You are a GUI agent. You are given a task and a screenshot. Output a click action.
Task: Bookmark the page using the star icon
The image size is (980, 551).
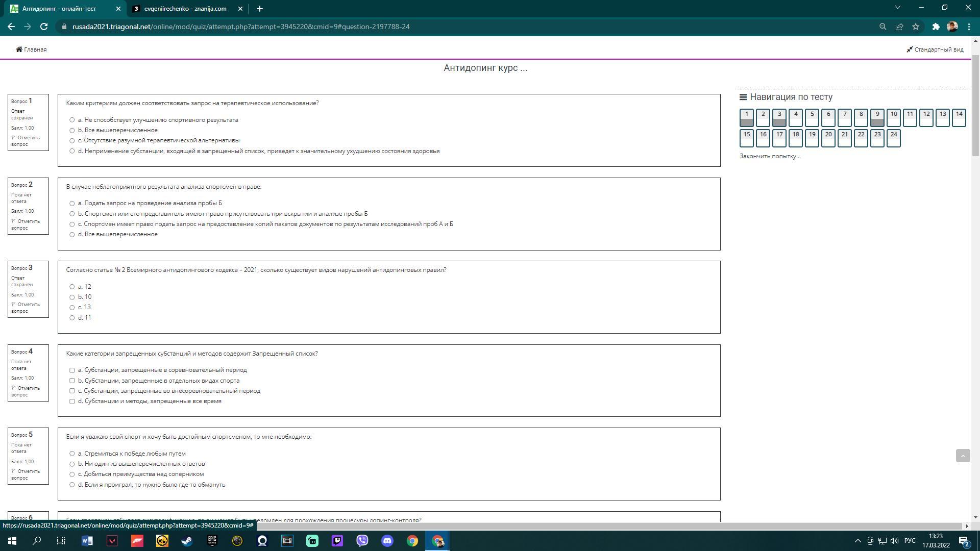pyautogui.click(x=916, y=27)
